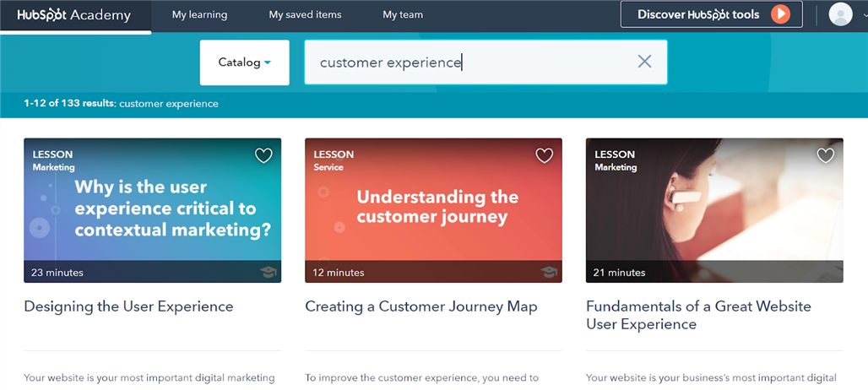Clear the search field with X icon
Viewport: 868px width, 390px height.
coord(644,62)
